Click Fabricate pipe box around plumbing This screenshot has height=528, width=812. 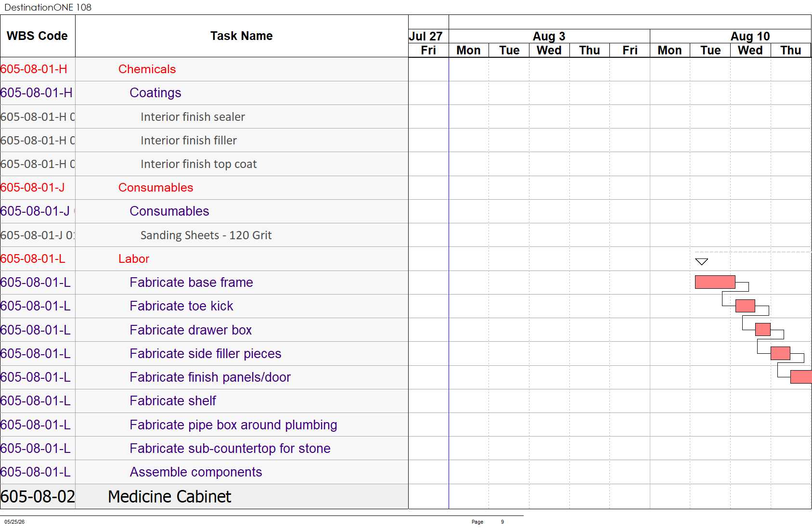point(233,425)
